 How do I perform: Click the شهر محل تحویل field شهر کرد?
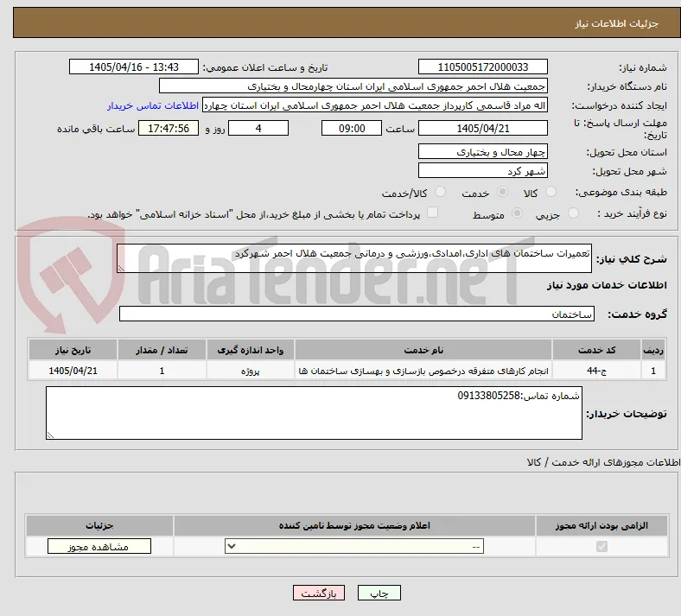click(483, 170)
